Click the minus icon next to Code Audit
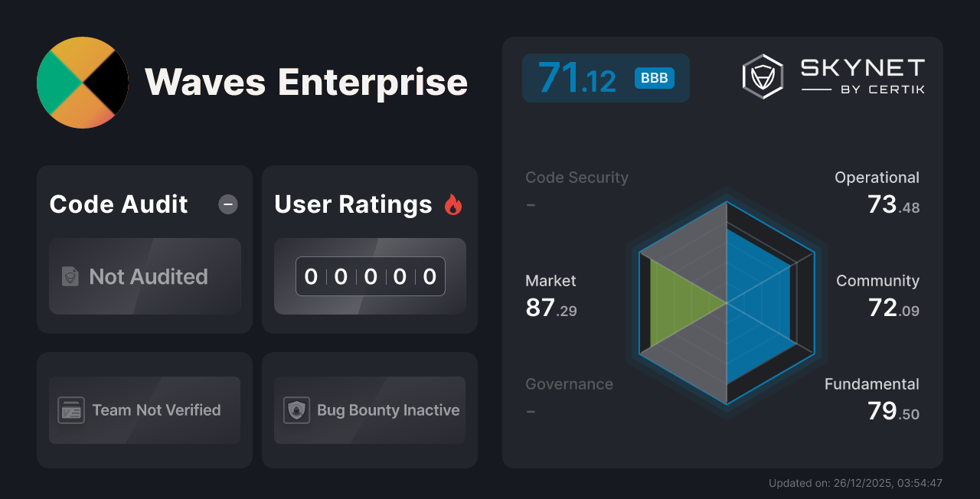Screen dimensions: 980x499 (227, 204)
